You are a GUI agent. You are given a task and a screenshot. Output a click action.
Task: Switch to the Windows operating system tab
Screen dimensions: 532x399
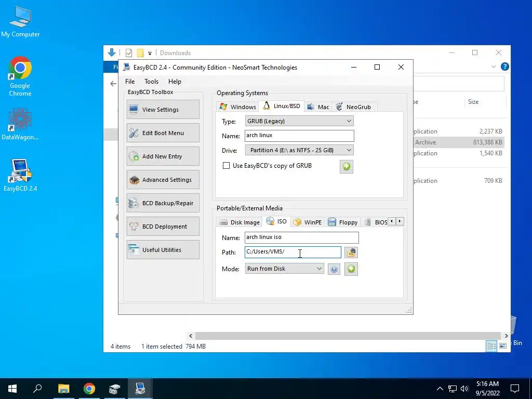237,107
